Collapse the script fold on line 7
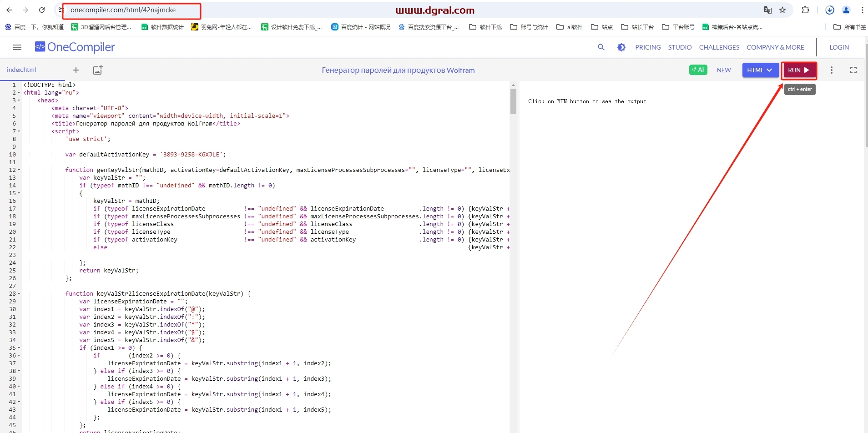Image resolution: width=868 pixels, height=433 pixels. [19, 131]
